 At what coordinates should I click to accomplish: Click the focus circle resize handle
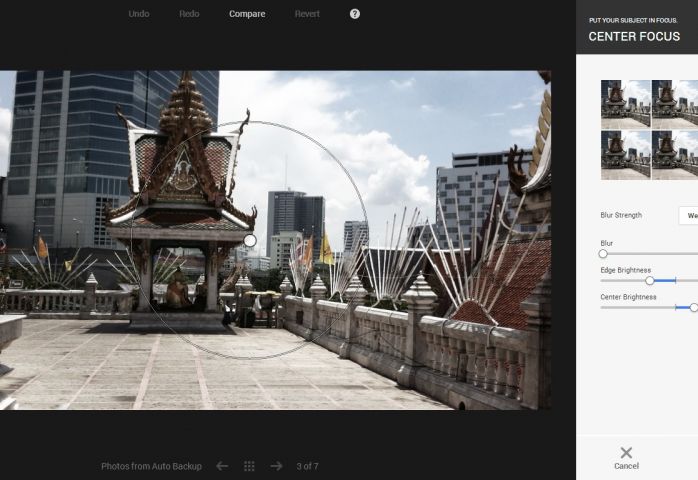click(250, 240)
